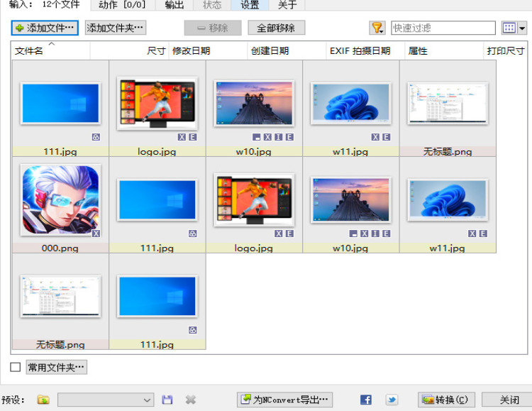532x411 pixels.
Task: Sort by the 创建日期 column header
Action: 287,51
